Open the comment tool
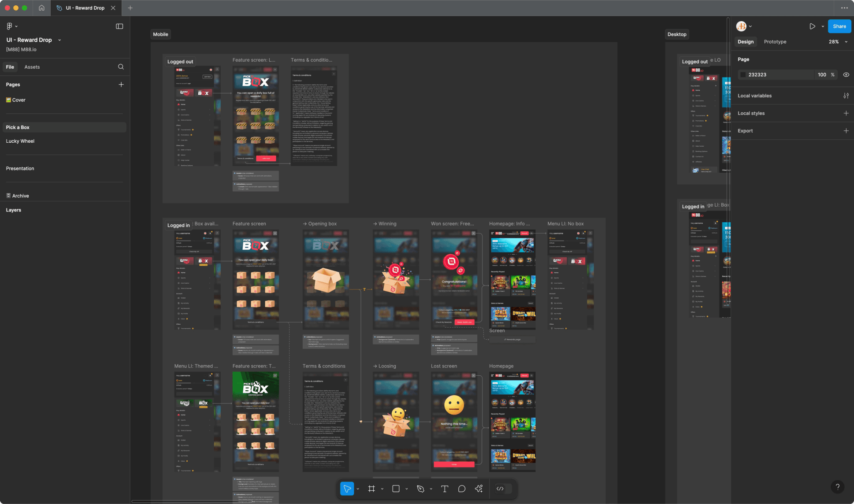This screenshot has width=854, height=504. (461, 489)
